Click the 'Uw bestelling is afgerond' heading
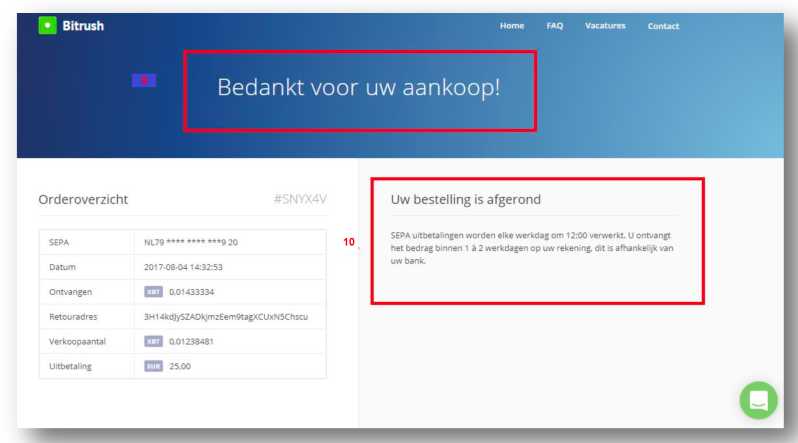 tap(466, 200)
